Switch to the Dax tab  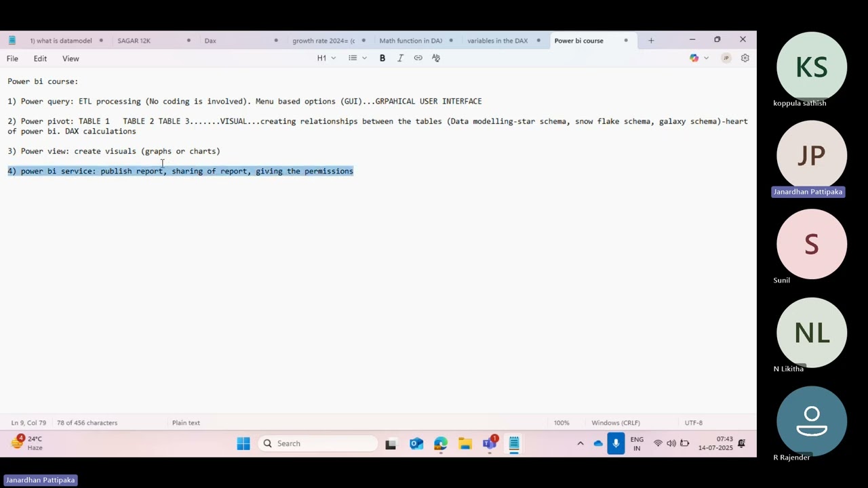tap(210, 41)
